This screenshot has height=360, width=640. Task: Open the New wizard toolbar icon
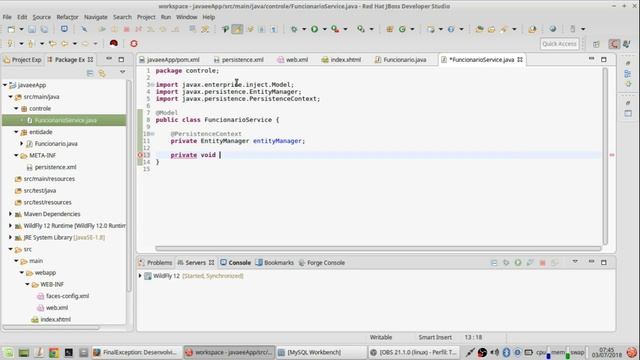pos(11,29)
